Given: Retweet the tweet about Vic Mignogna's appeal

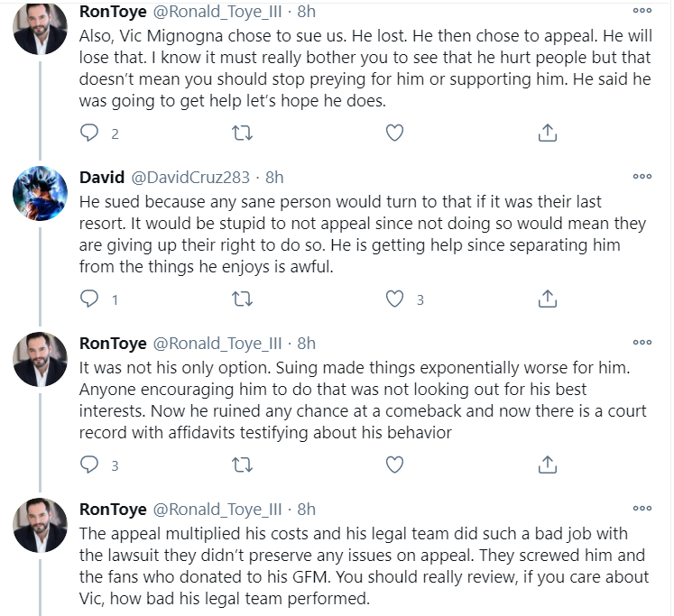Looking at the screenshot, I should (x=242, y=133).
